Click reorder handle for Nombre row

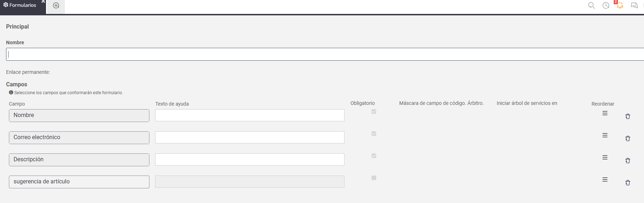pyautogui.click(x=605, y=113)
